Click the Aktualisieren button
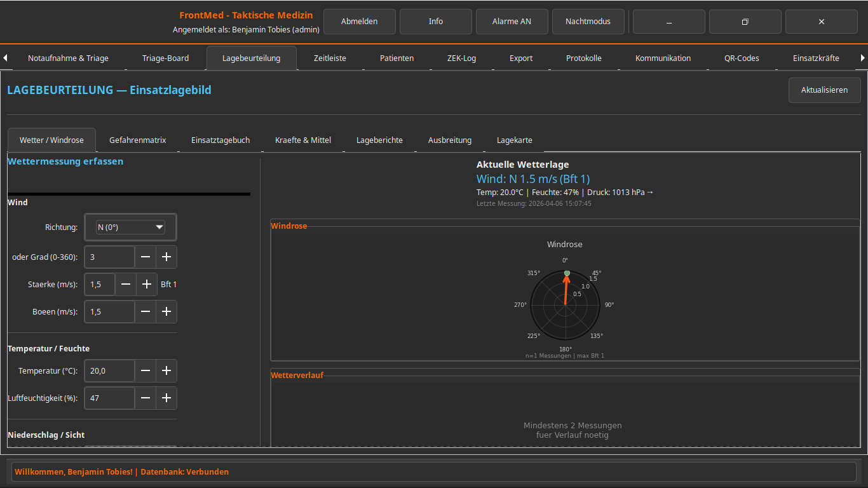 click(824, 90)
